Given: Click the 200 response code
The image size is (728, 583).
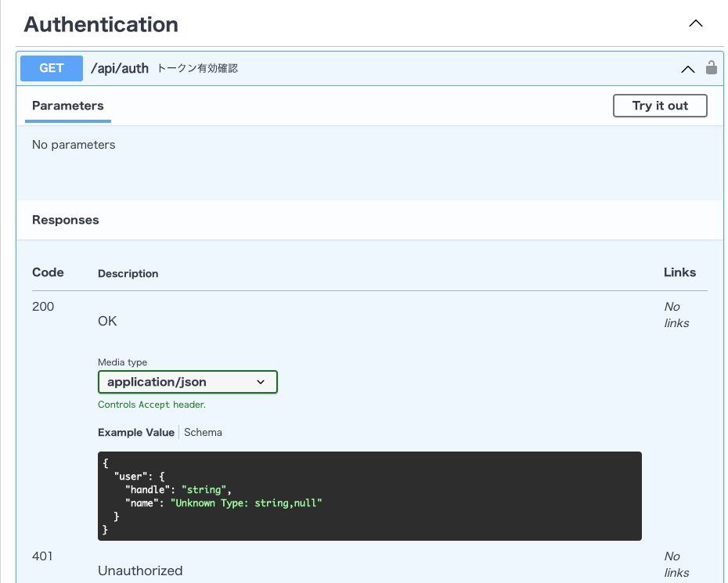Looking at the screenshot, I should [x=43, y=307].
